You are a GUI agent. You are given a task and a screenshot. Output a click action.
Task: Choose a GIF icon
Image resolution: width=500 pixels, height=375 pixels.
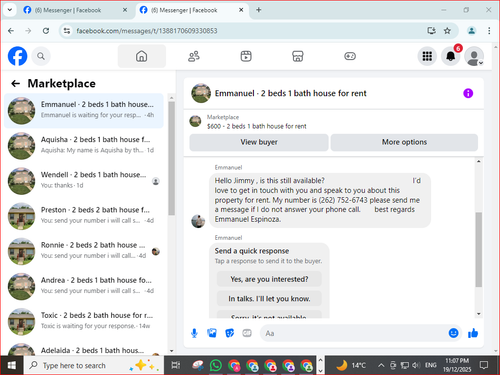coord(247,333)
